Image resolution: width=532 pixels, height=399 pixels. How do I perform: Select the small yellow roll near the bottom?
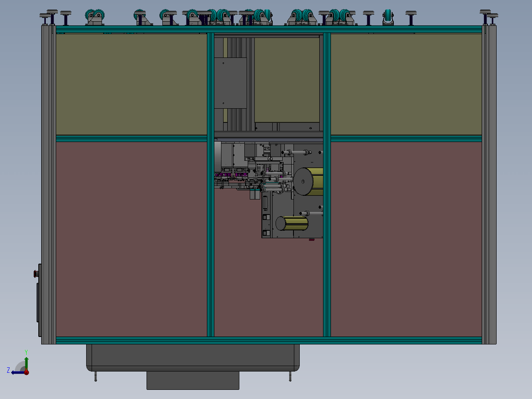click(292, 224)
